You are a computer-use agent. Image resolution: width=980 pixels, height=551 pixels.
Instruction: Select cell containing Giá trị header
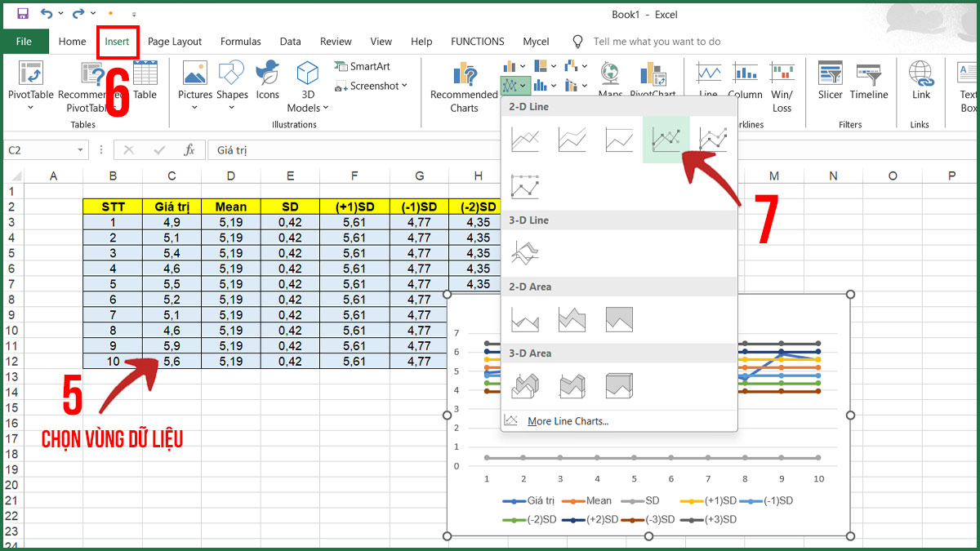pyautogui.click(x=171, y=207)
